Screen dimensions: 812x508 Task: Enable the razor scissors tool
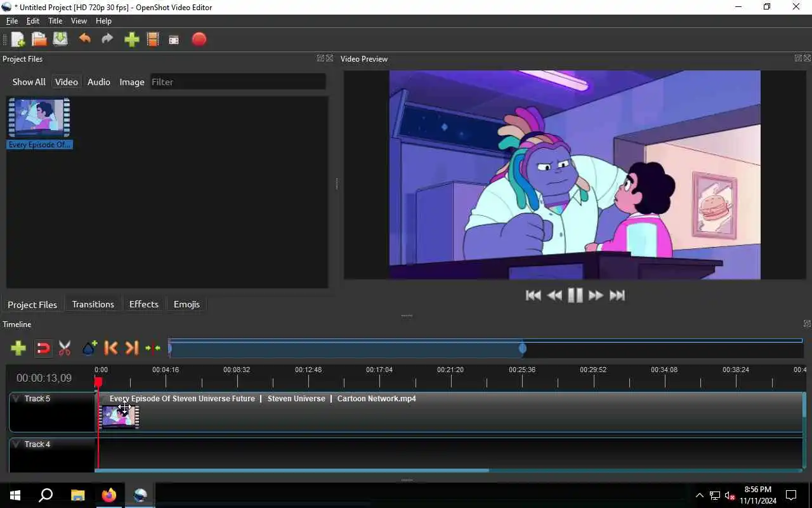coord(65,348)
